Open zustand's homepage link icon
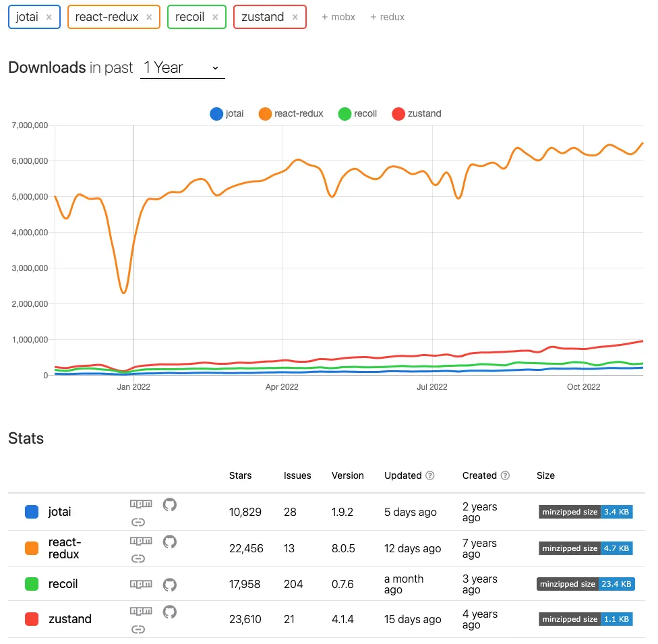 138,629
